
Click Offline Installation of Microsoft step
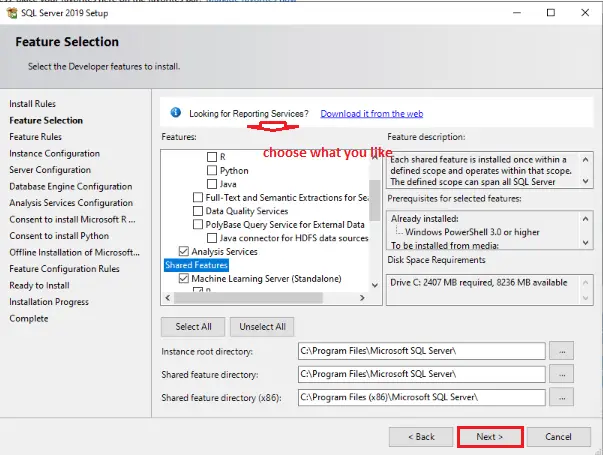click(74, 252)
